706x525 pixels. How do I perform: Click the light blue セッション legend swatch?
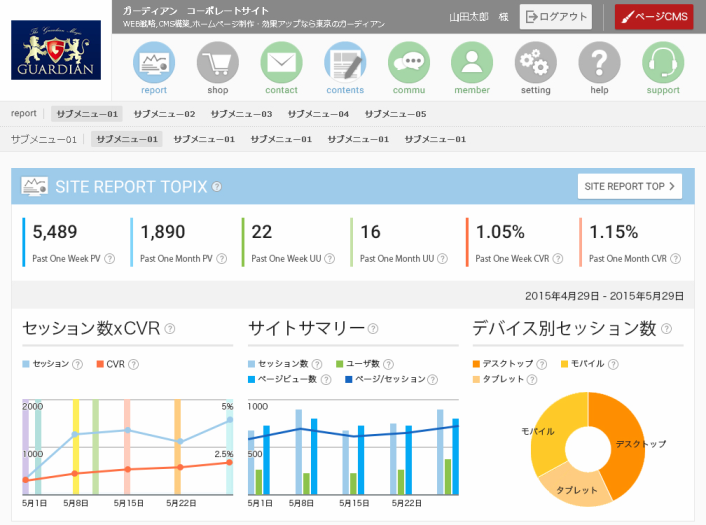click(26, 364)
